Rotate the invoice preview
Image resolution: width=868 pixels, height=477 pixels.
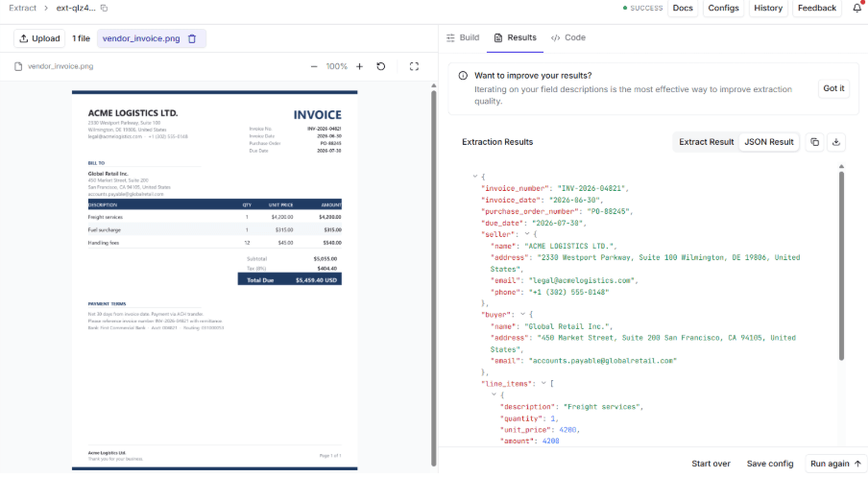(x=381, y=66)
